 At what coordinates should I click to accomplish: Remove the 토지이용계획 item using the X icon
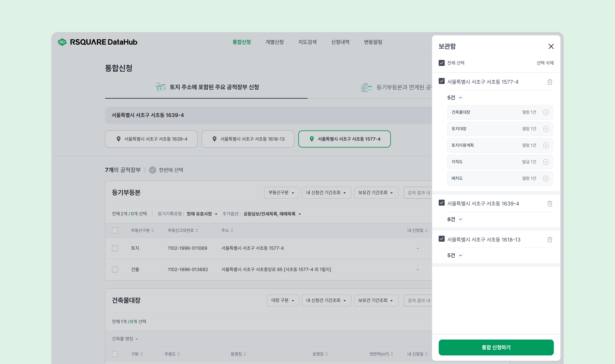(545, 146)
